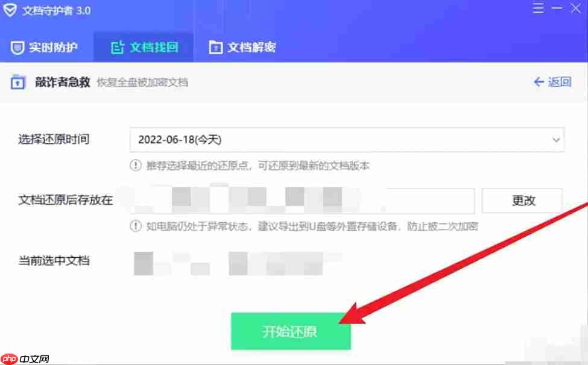Click the 敲诈者急救 first-aid box icon
Screen dimensions: 588x365
pos(17,82)
